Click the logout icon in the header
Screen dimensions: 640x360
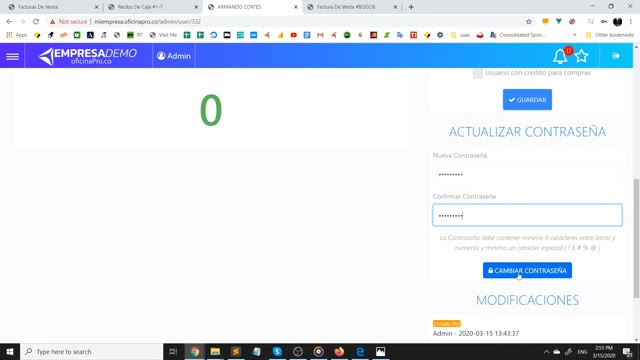point(616,56)
